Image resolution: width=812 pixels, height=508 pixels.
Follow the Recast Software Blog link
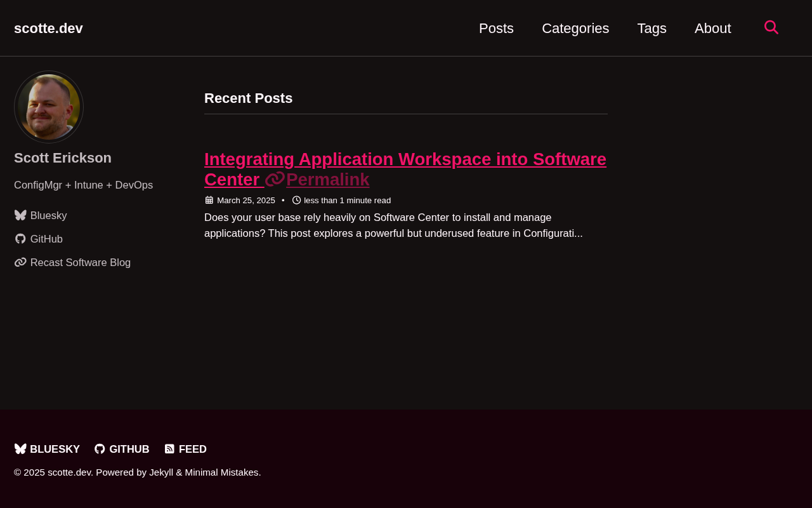click(x=81, y=262)
